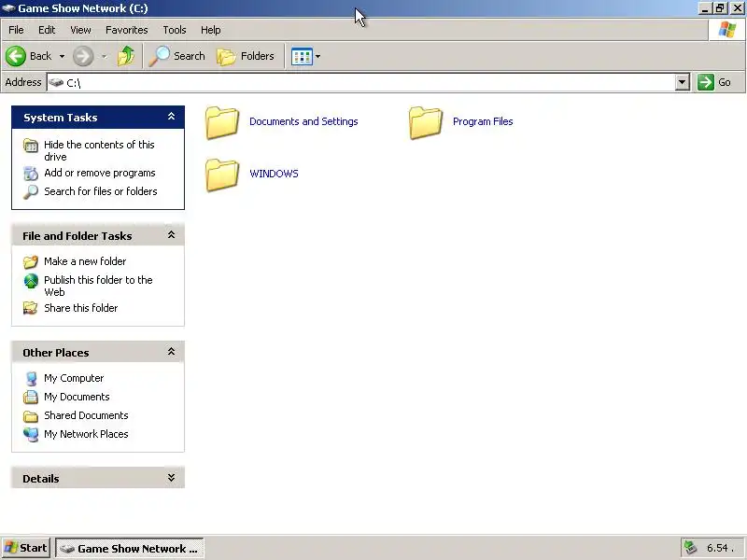Open My Network Places text link
Image resolution: width=747 pixels, height=560 pixels.
86,434
